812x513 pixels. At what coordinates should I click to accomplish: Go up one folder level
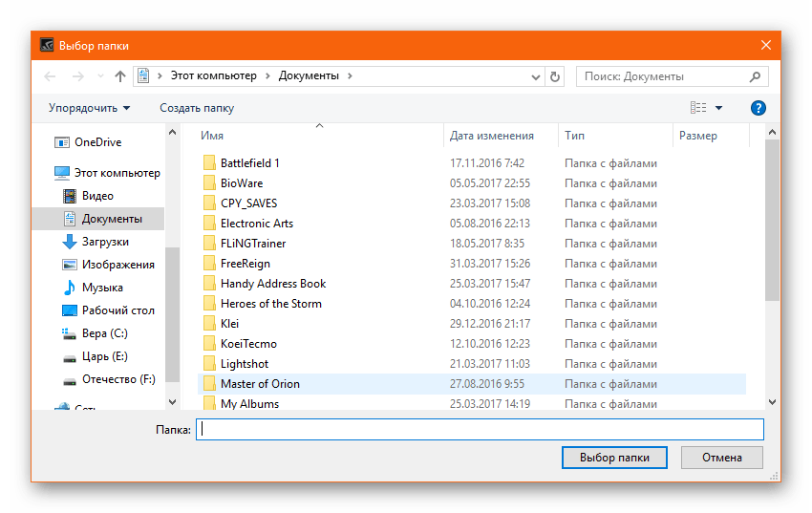120,76
